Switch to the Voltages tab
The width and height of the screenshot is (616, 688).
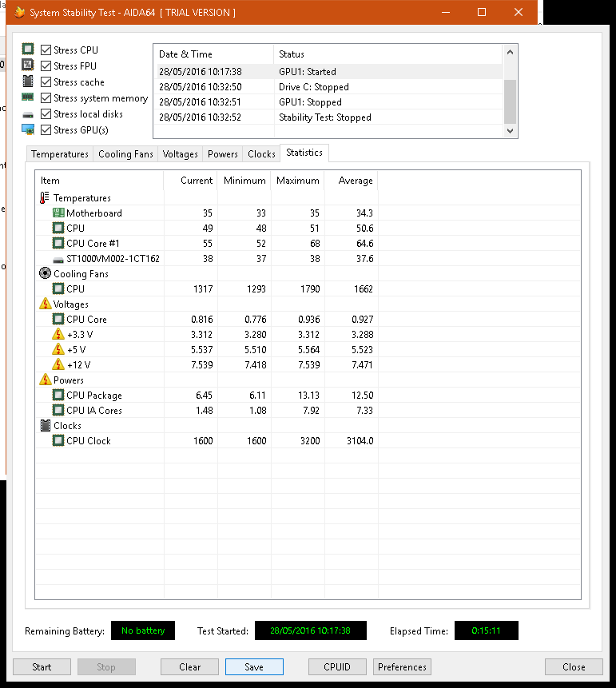point(181,154)
